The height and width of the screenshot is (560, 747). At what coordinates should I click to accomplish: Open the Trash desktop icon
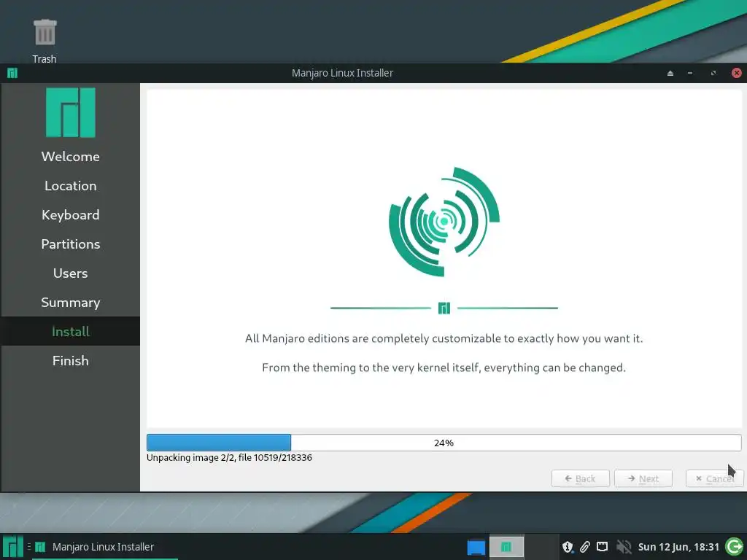point(44,41)
